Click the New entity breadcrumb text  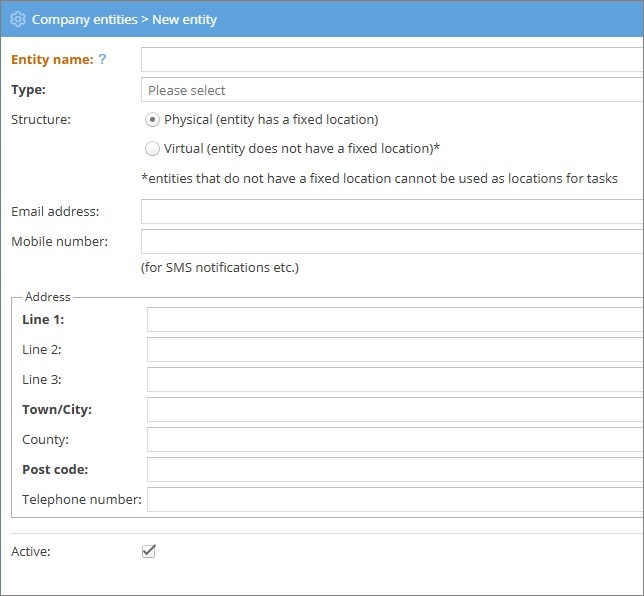pyautogui.click(x=184, y=19)
